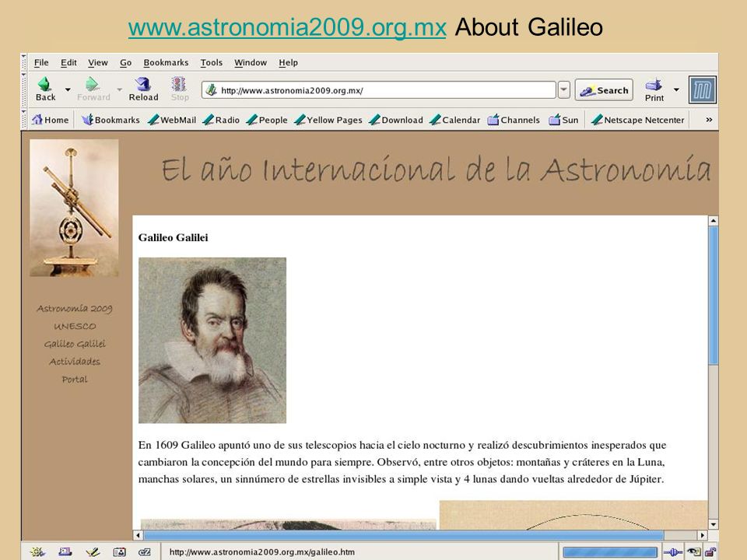Open the Portal sidebar link
Screen dimensions: 747x560
point(75,379)
